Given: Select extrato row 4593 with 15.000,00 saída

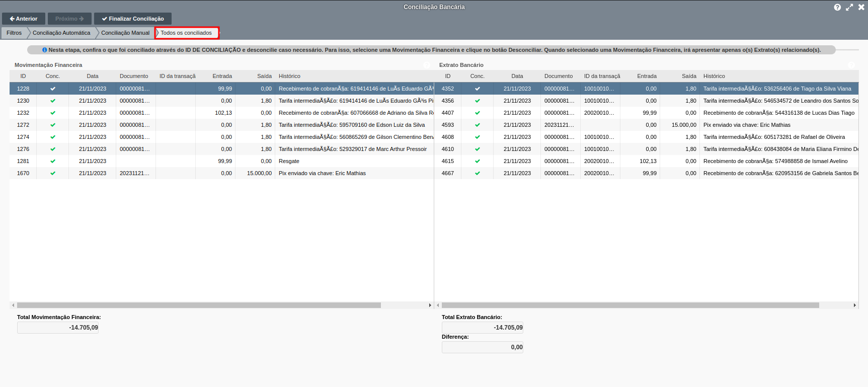Looking at the screenshot, I should (x=646, y=125).
